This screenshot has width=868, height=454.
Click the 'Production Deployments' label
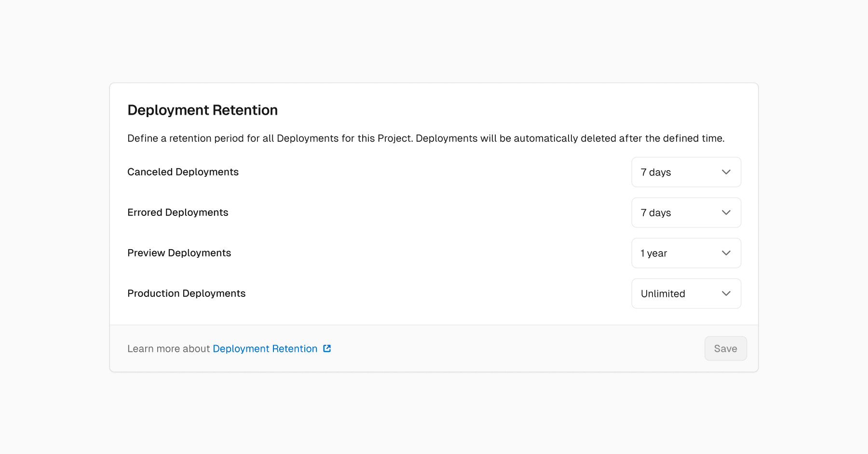(x=186, y=294)
